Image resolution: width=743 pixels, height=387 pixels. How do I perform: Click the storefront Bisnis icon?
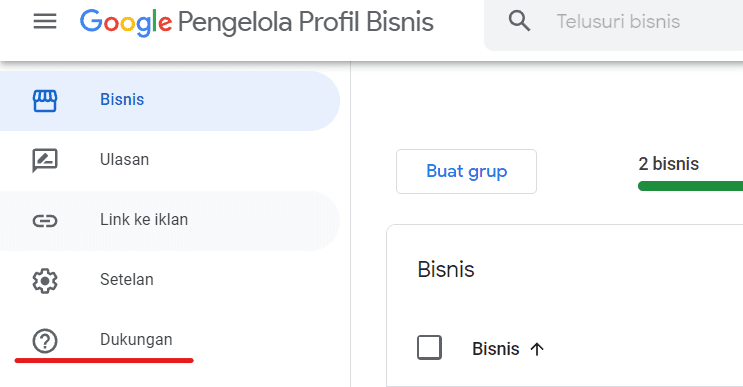click(45, 100)
